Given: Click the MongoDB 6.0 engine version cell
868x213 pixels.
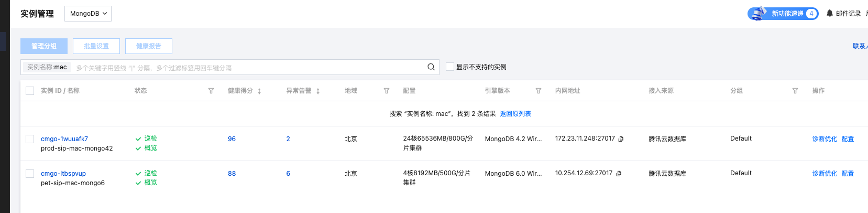Looking at the screenshot, I should [513, 174].
